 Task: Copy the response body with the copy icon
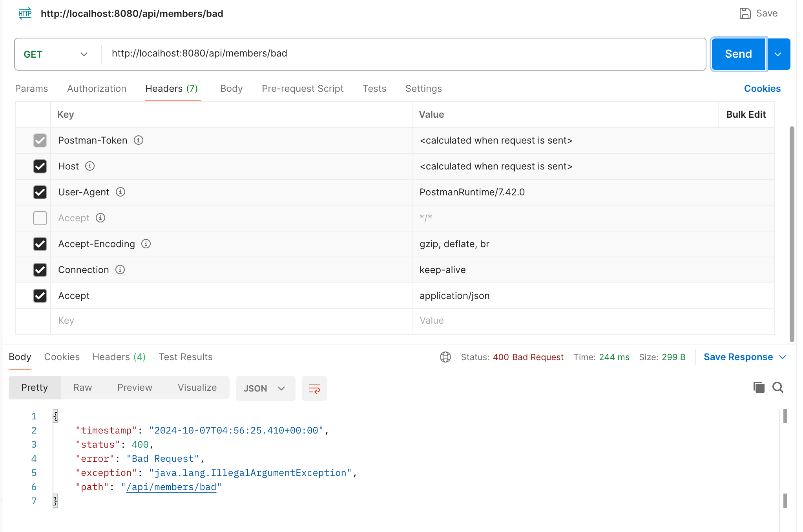coord(759,387)
